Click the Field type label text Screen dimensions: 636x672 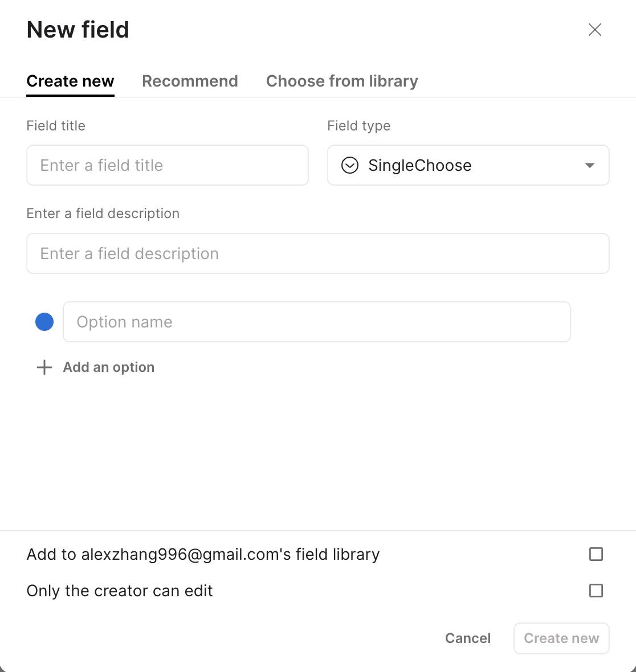coord(358,126)
